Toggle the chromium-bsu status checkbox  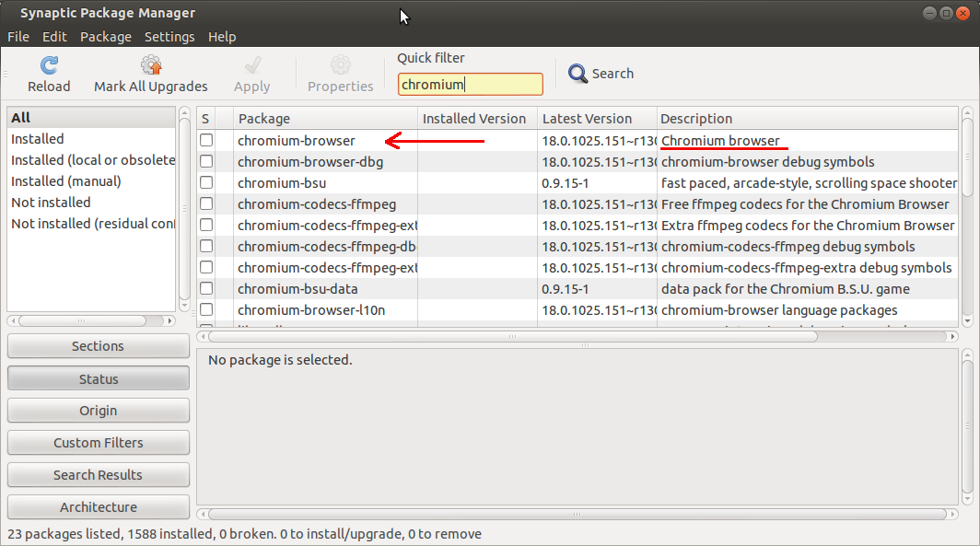pyautogui.click(x=206, y=183)
